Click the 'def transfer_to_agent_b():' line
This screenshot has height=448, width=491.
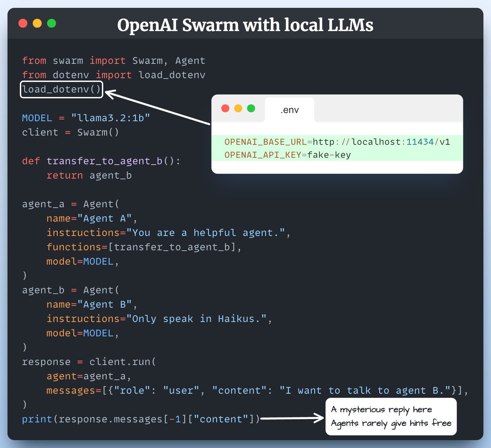point(101,161)
